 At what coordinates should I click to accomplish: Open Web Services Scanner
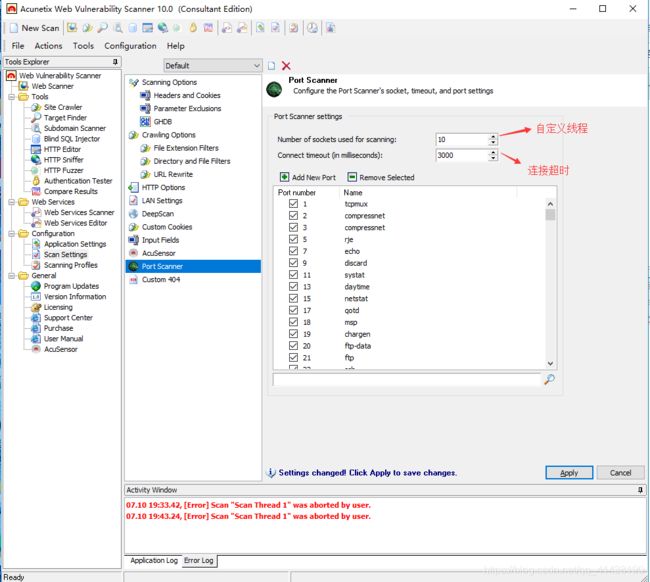[x=79, y=212]
